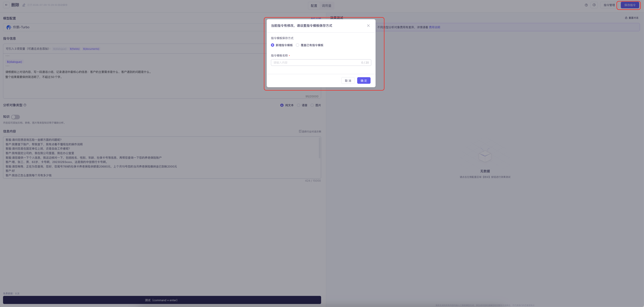Click the 伶鹊-Turbo model logo icon
The height and width of the screenshot is (307, 644).
point(9,27)
